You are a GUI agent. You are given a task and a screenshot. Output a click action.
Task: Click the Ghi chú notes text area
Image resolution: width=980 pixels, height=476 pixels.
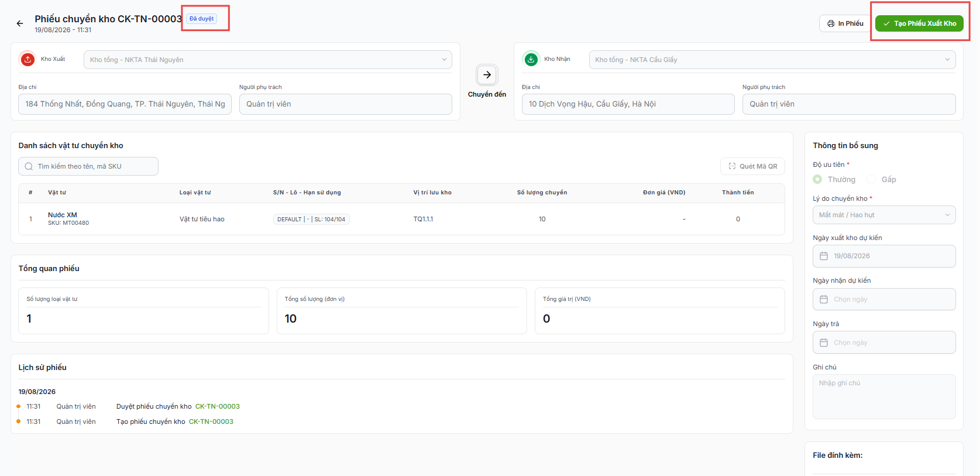[884, 396]
